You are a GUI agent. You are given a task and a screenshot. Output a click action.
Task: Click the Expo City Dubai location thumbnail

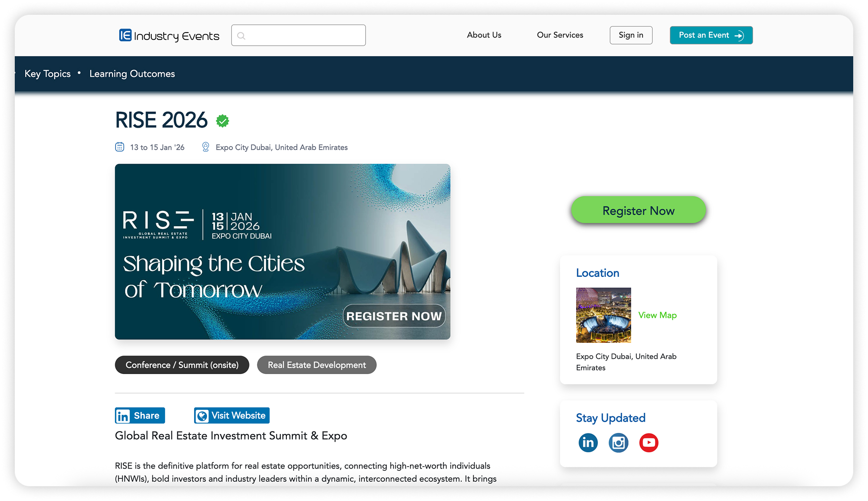[603, 315]
